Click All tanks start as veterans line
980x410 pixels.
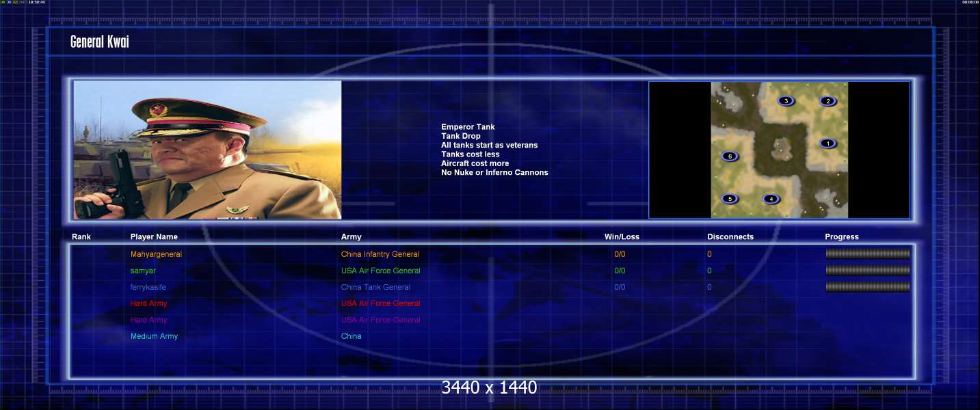click(x=490, y=145)
